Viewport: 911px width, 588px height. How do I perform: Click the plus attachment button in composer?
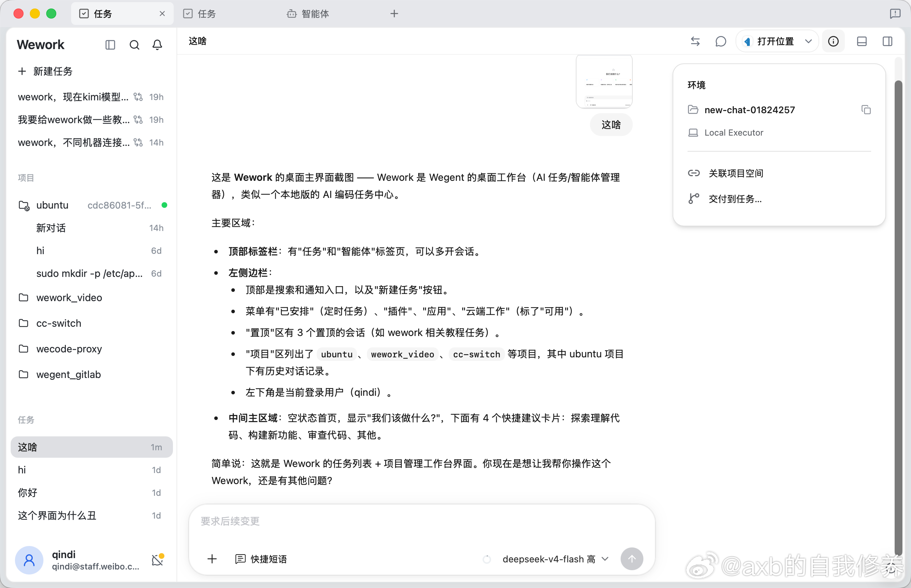tap(212, 559)
